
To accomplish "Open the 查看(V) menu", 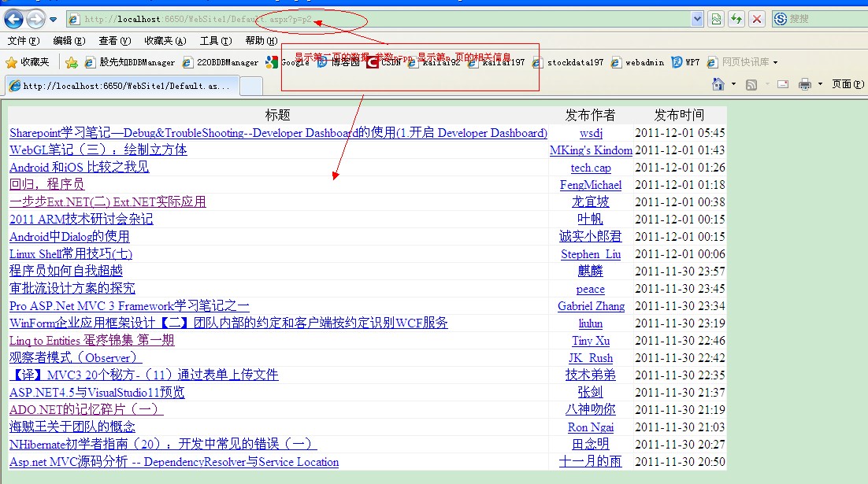I will (114, 41).
